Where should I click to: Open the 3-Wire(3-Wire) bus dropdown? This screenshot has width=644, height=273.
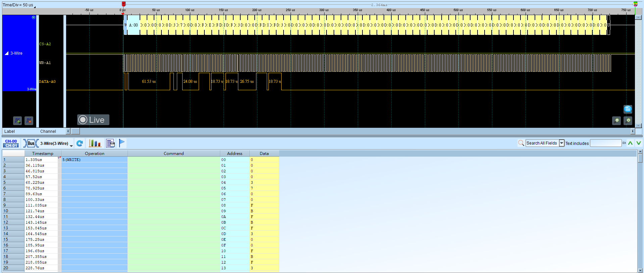pos(71,145)
